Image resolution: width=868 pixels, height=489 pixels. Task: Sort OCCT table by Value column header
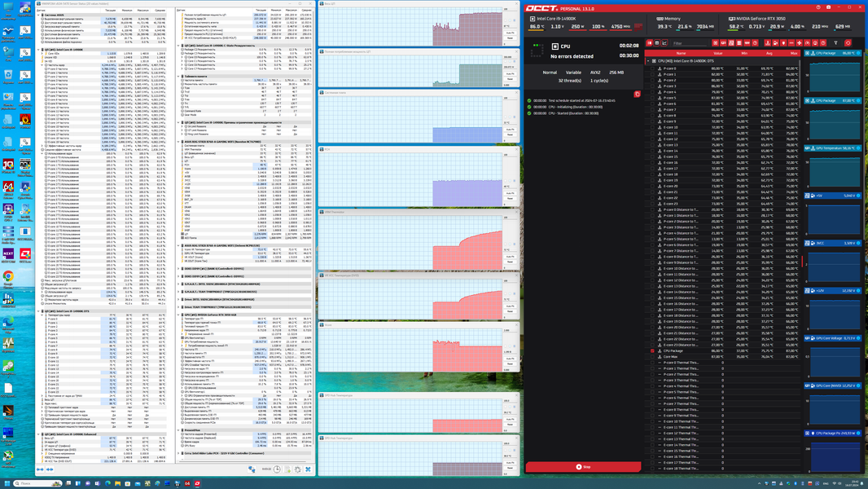(x=718, y=53)
